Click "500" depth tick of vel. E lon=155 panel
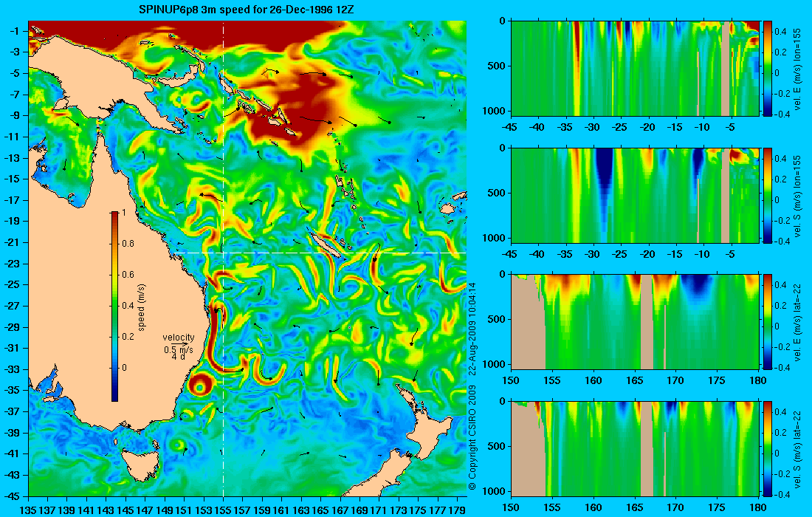The image size is (812, 517). (x=498, y=66)
